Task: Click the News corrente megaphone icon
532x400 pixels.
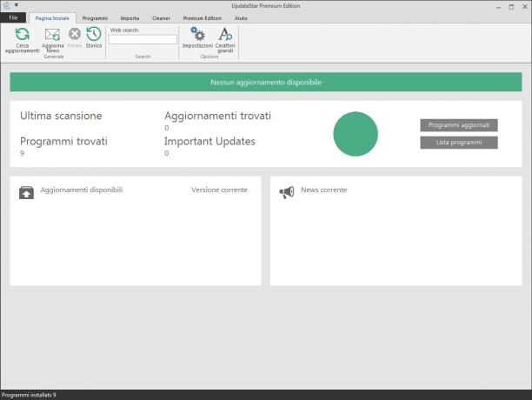Action: click(287, 192)
